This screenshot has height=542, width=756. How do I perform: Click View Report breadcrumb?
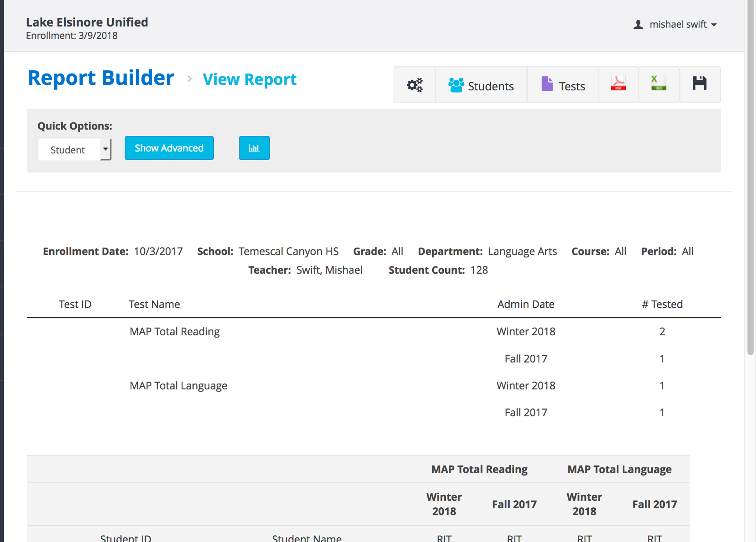pos(250,79)
